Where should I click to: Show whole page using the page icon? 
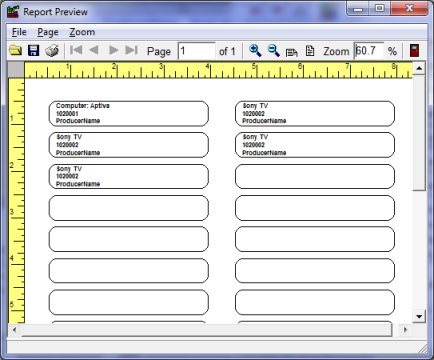[310, 51]
